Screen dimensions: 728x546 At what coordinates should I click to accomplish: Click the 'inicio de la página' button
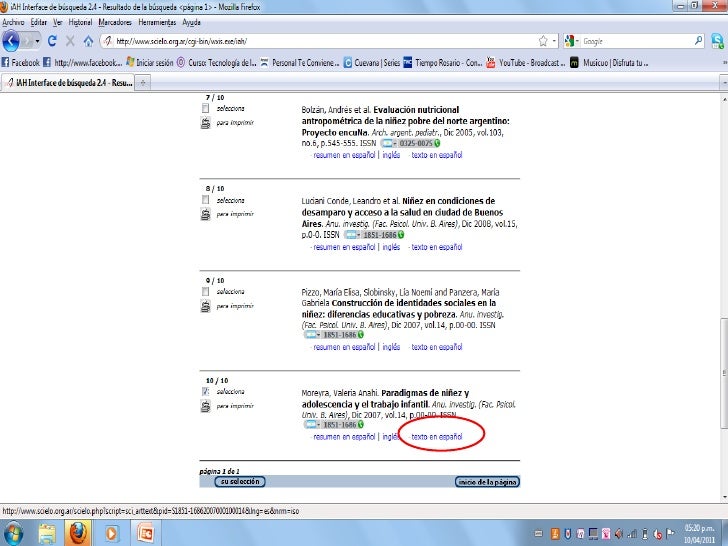tap(487, 482)
